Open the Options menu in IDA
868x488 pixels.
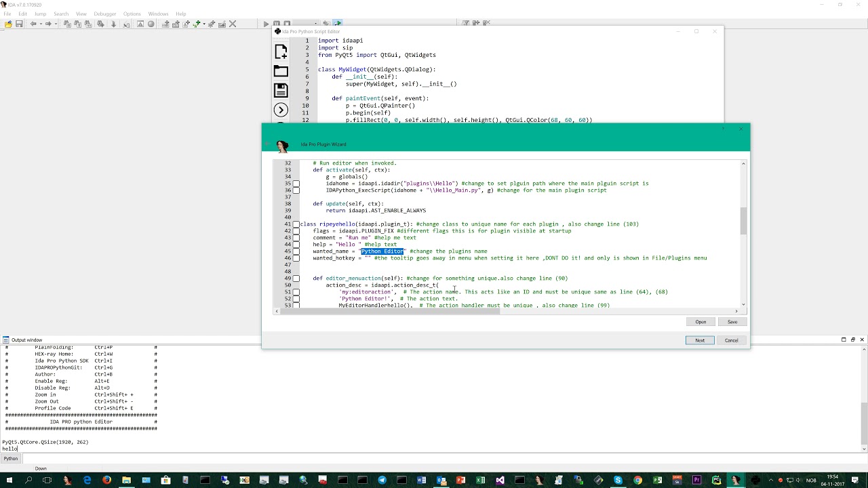pyautogui.click(x=132, y=14)
